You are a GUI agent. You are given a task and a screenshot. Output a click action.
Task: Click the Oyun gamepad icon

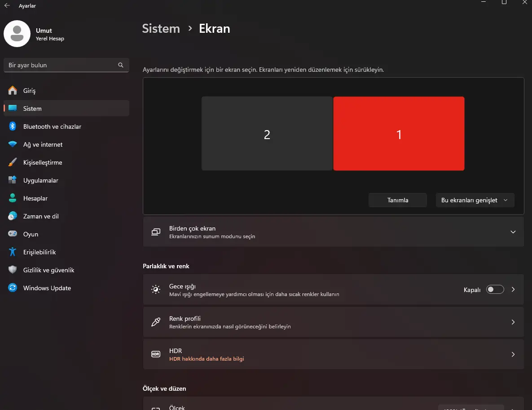click(x=13, y=234)
